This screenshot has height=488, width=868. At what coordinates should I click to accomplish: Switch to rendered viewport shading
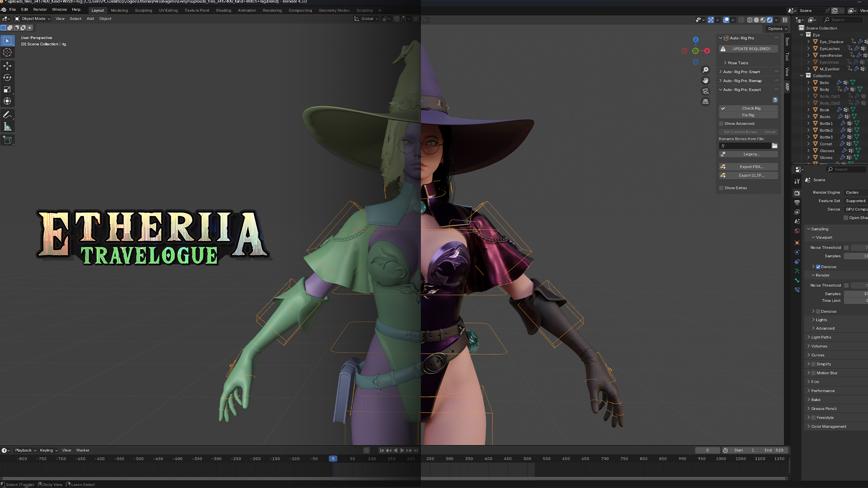(769, 20)
